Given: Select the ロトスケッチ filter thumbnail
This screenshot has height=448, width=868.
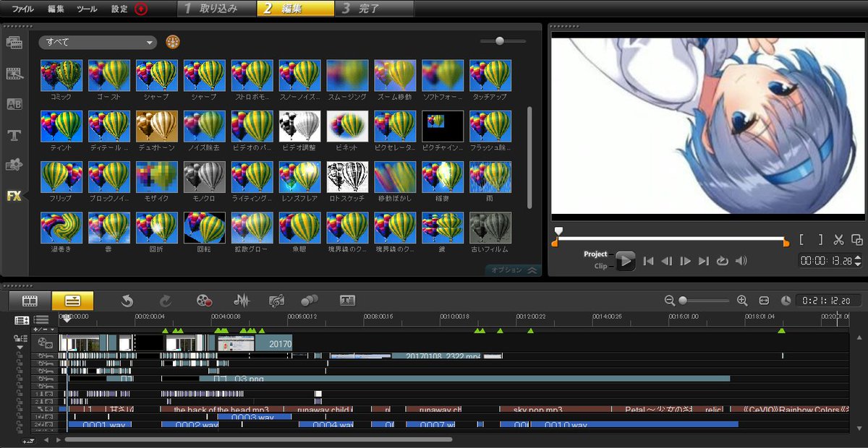Looking at the screenshot, I should [x=347, y=176].
